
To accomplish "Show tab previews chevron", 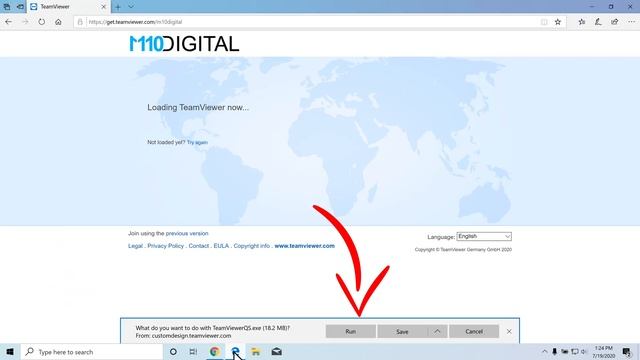I will (x=131, y=7).
